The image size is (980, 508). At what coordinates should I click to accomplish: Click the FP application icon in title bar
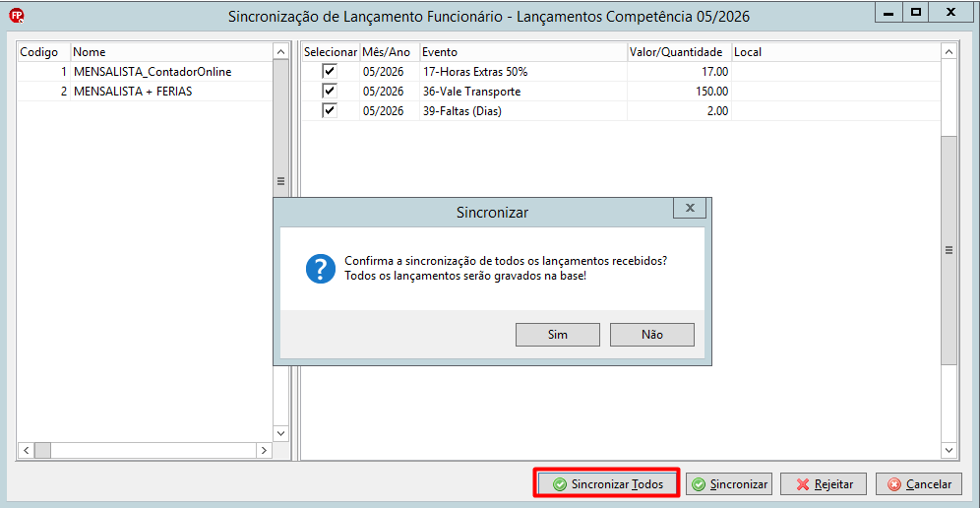(x=18, y=16)
